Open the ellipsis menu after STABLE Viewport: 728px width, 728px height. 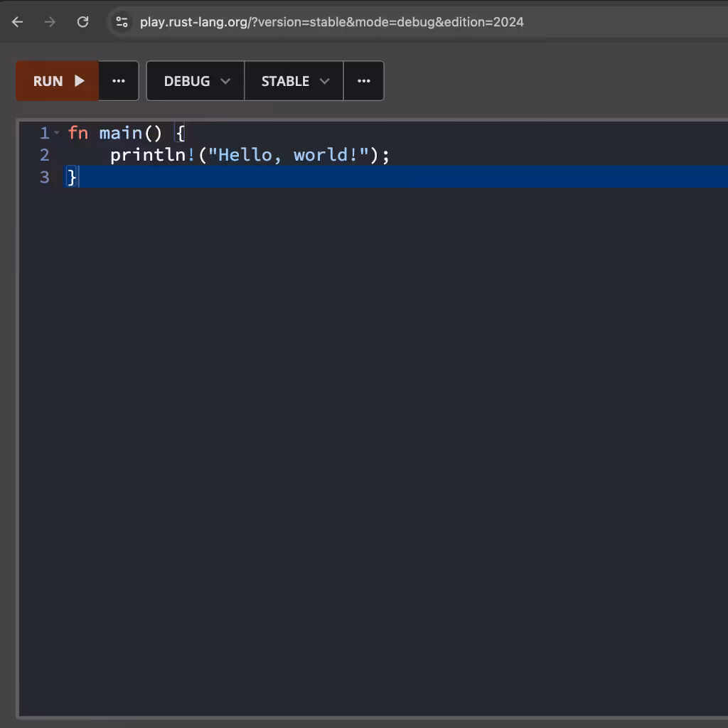point(364,81)
